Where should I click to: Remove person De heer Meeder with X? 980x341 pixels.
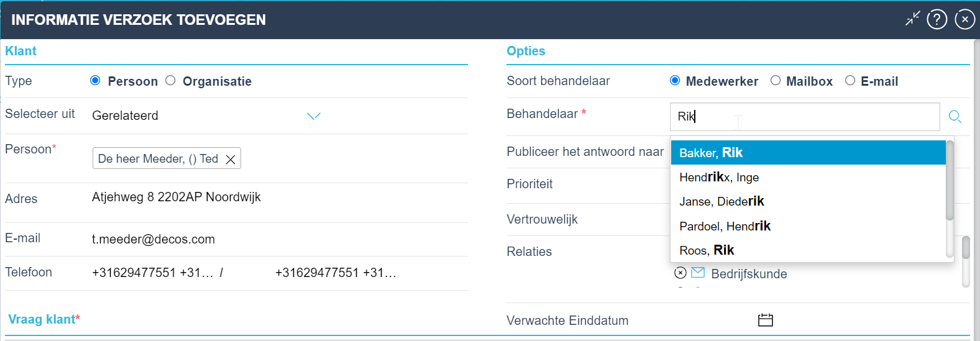[231, 159]
